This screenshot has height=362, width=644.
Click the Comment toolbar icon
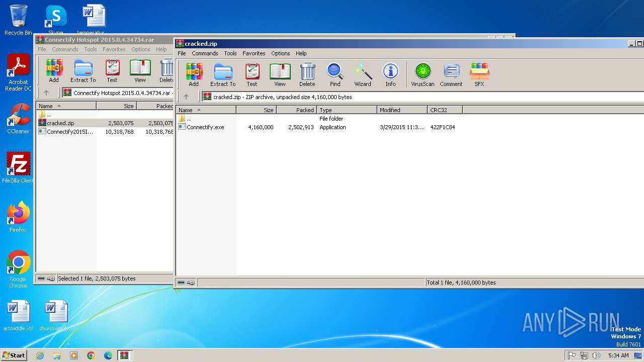tap(451, 75)
